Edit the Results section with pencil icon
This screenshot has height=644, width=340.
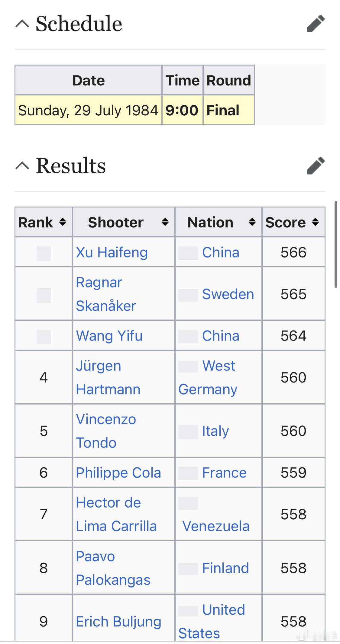[316, 165]
